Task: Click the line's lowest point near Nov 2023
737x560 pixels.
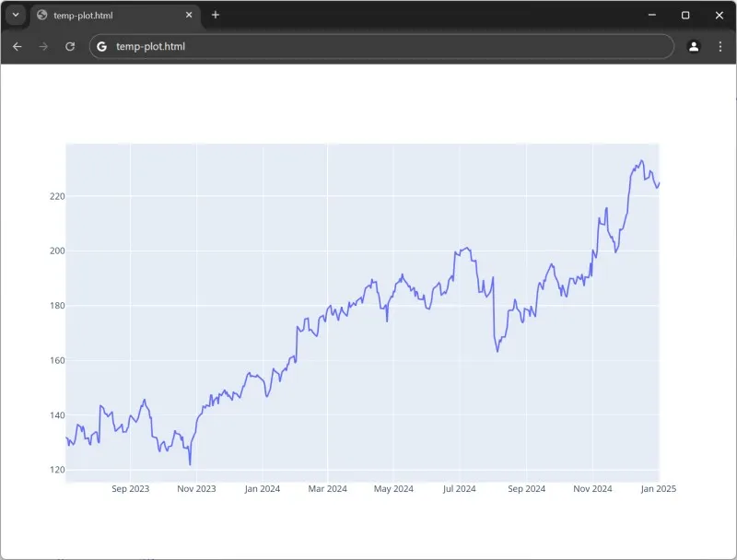Action: (x=190, y=464)
